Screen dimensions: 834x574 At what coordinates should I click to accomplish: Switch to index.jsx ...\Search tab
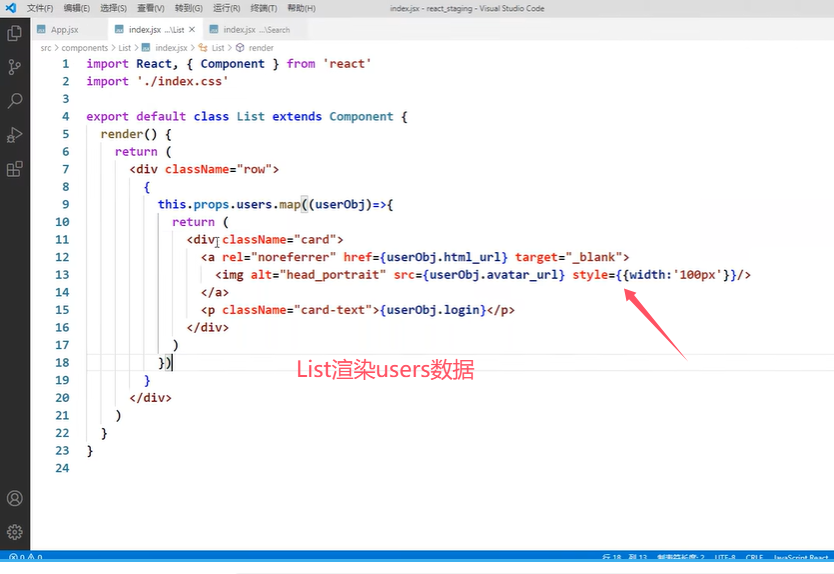tap(256, 30)
